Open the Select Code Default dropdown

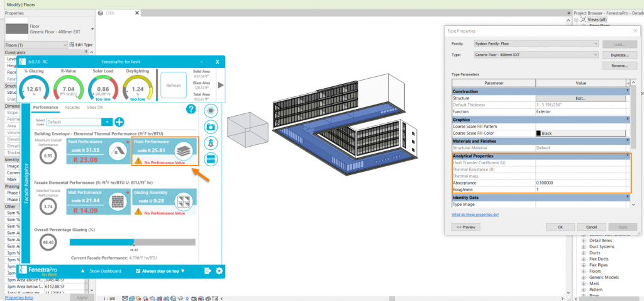pos(107,122)
